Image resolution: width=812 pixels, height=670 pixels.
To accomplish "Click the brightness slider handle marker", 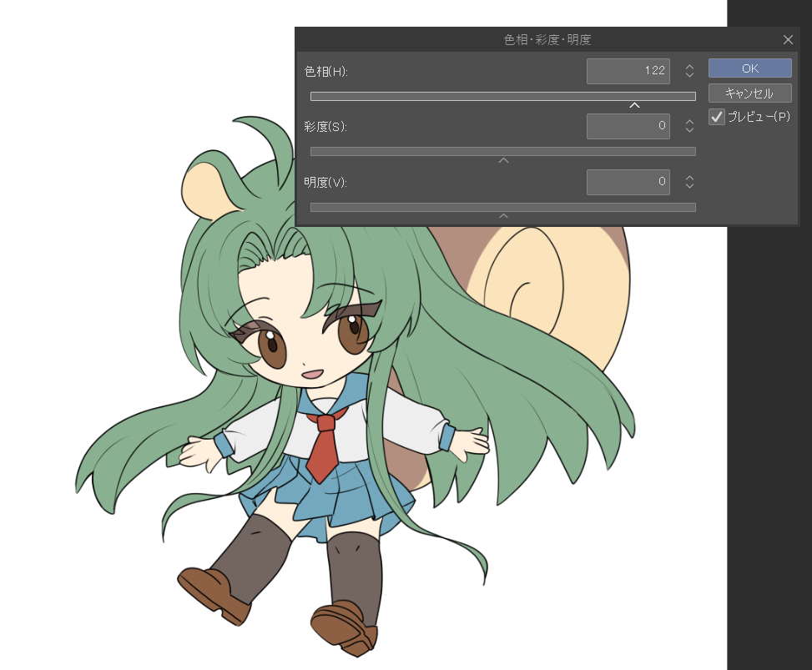I will point(503,215).
